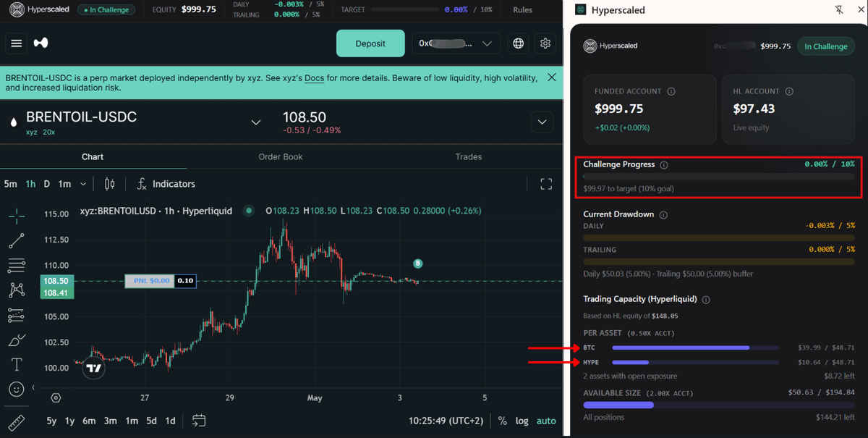The width and height of the screenshot is (868, 438).
Task: Select the 5m timeframe
Action: (10, 184)
